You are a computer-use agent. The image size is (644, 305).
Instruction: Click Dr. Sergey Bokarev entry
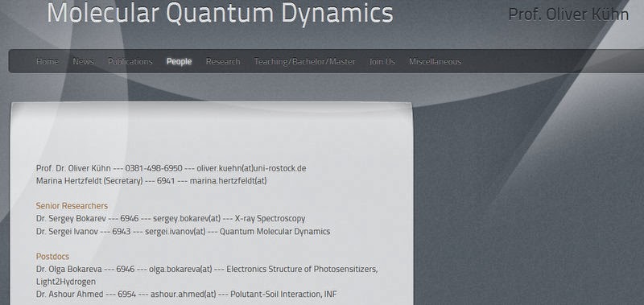click(171, 218)
